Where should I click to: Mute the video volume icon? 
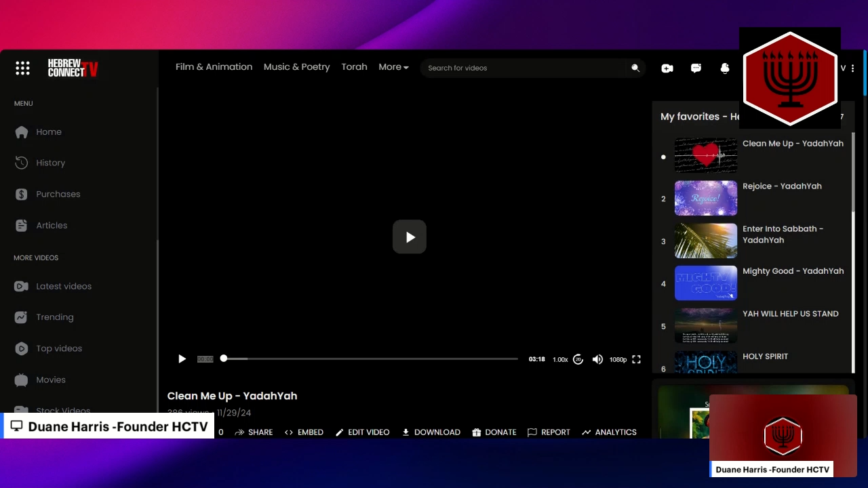[597, 359]
